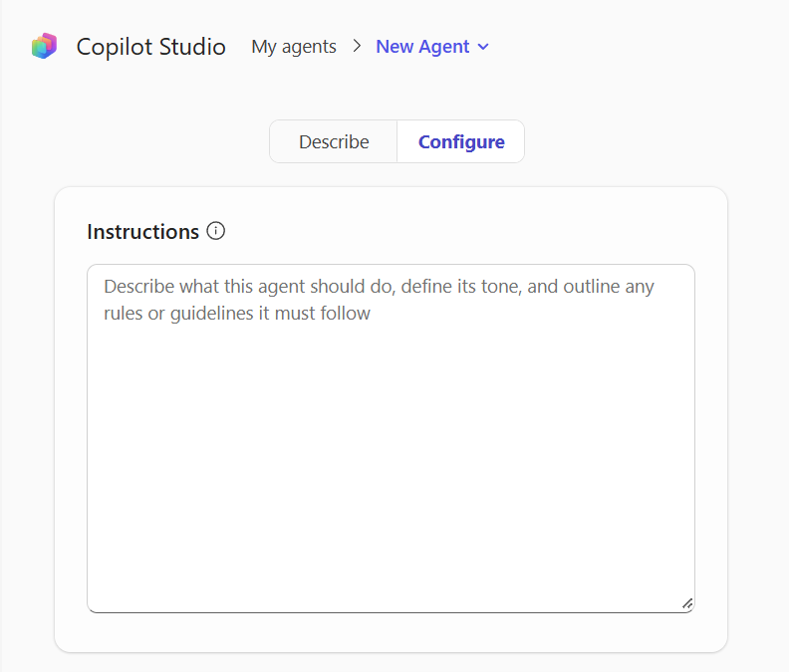The width and height of the screenshot is (789, 672).
Task: Click the Instructions heading label
Action: coord(142,232)
